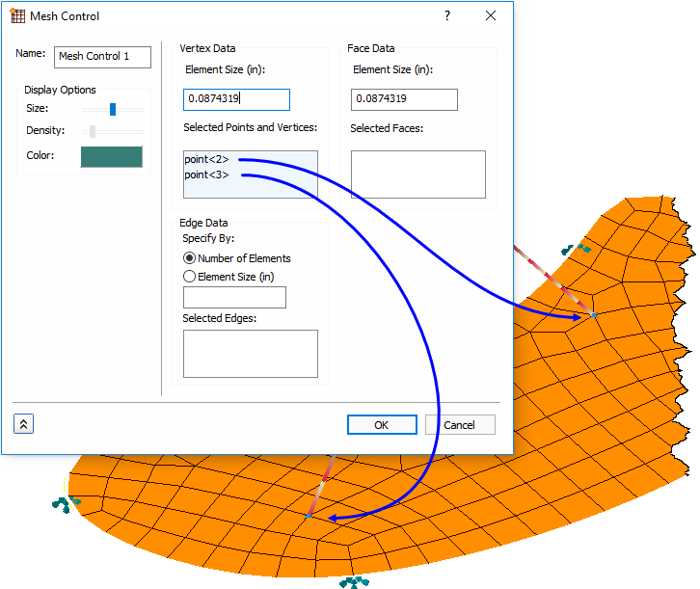The width and height of the screenshot is (700, 589).
Task: Click the Face Data Element Size field
Action: click(404, 99)
